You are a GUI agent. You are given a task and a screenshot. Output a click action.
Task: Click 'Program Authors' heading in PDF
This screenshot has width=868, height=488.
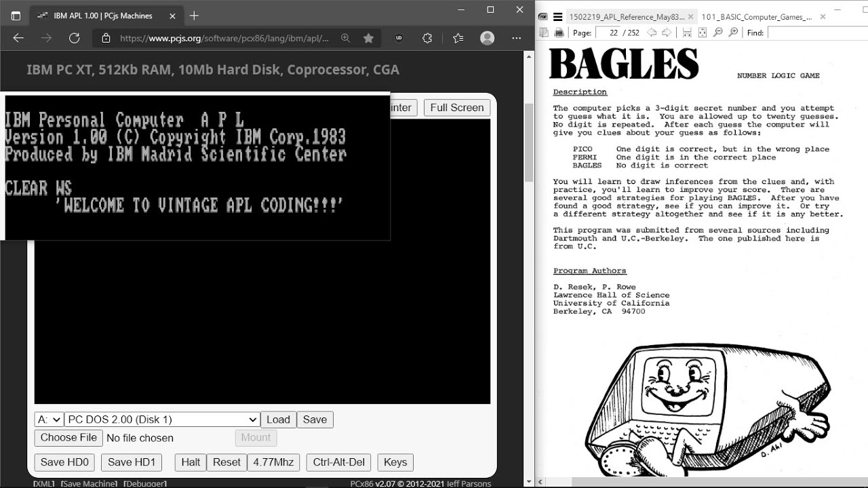(589, 270)
